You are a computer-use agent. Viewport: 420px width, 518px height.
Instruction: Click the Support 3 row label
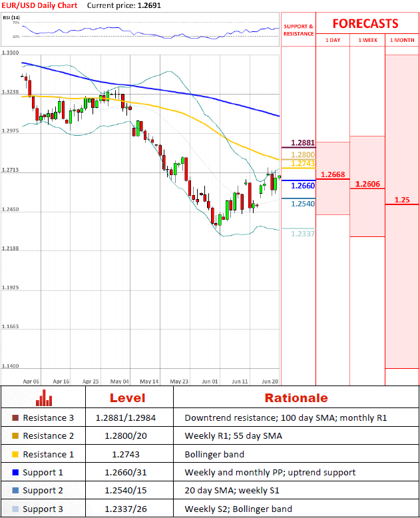click(43, 509)
